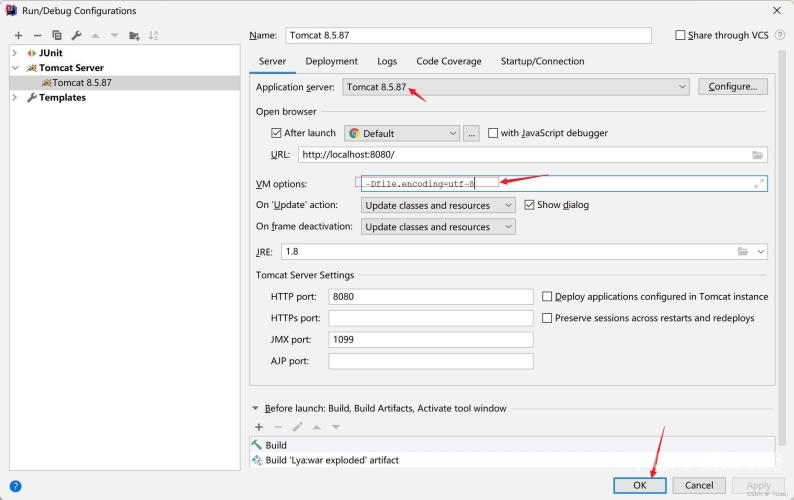This screenshot has width=794, height=500.
Task: Switch to the Deployment tab
Action: [x=332, y=61]
